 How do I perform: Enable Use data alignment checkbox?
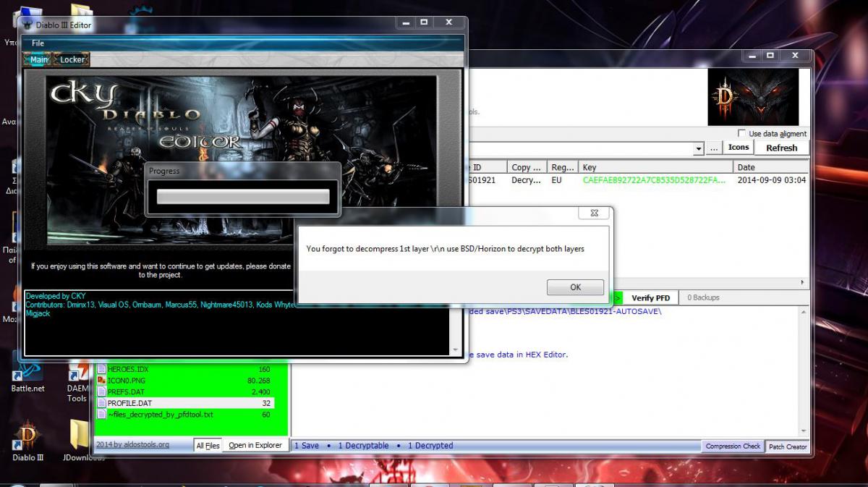coord(741,134)
